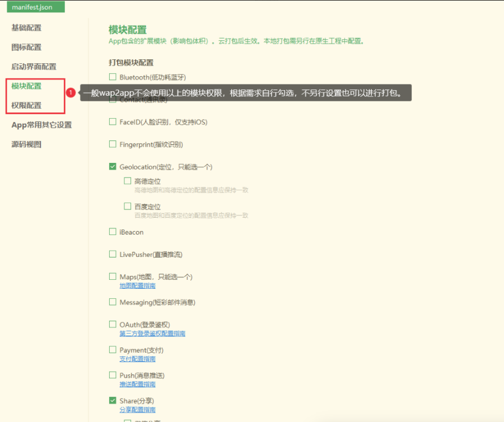Open the 支付配置指南 link
504x422 pixels.
[x=137, y=359]
